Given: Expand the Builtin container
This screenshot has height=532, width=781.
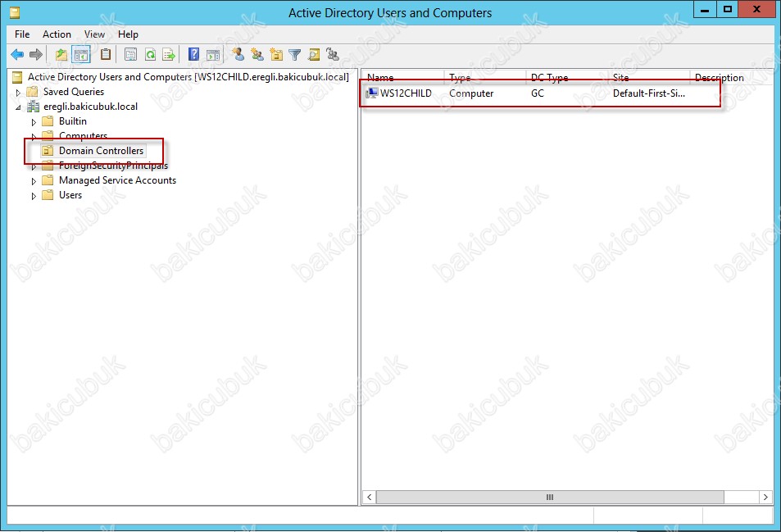Looking at the screenshot, I should [x=34, y=122].
